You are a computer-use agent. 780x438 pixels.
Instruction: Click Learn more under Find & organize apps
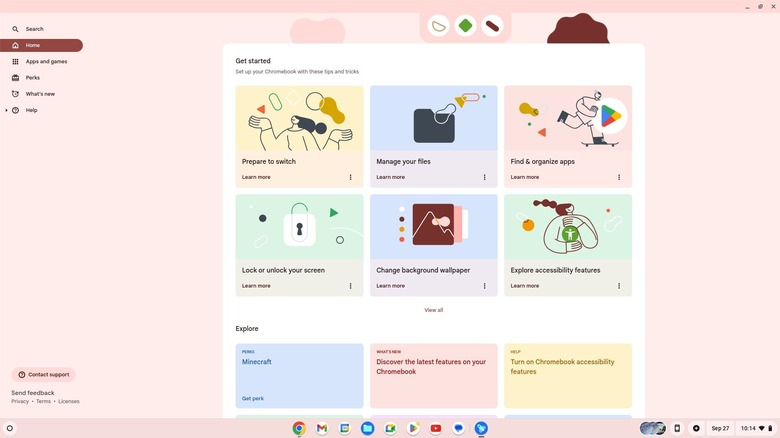(525, 177)
